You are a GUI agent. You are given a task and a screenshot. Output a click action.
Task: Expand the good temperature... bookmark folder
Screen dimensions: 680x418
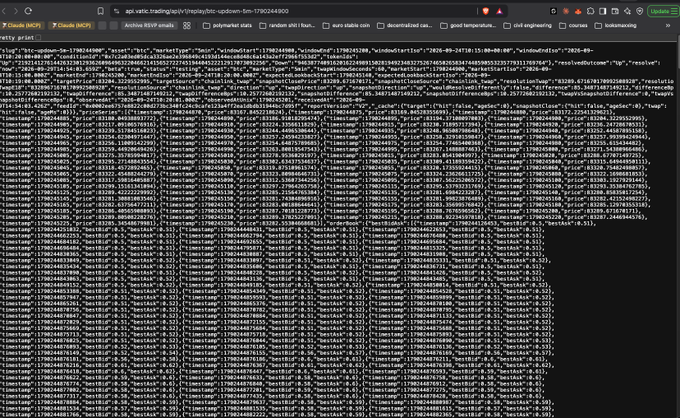point(468,26)
